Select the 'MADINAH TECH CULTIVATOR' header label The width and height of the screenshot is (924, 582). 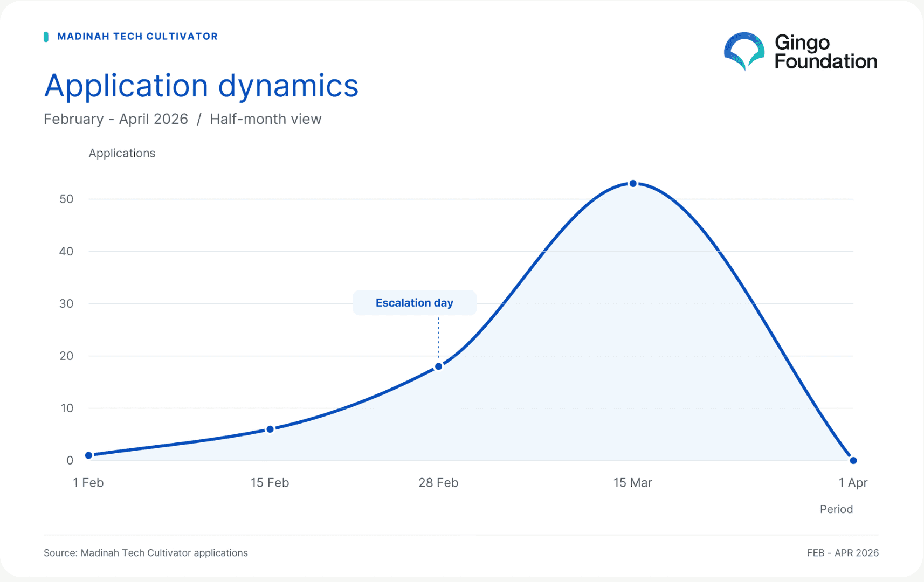coord(137,37)
